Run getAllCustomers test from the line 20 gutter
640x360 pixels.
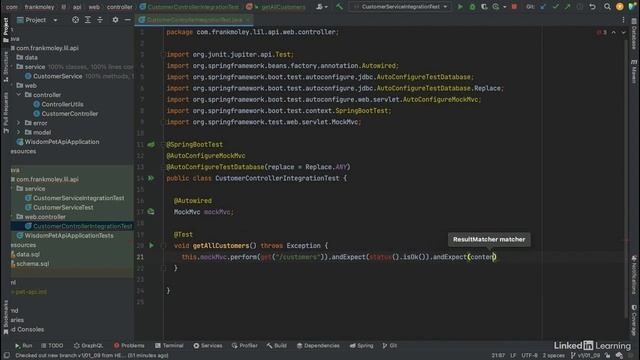point(151,245)
